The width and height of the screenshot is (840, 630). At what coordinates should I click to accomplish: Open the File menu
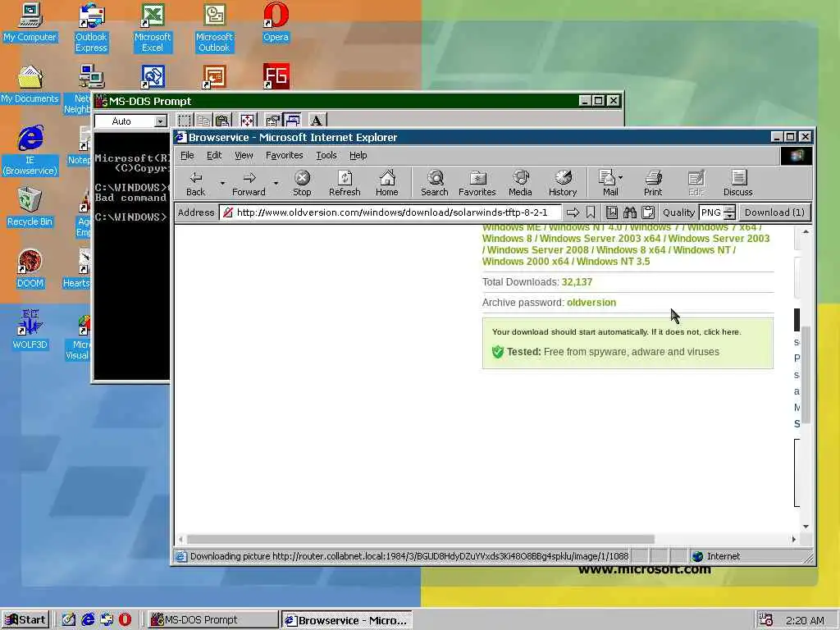188,155
